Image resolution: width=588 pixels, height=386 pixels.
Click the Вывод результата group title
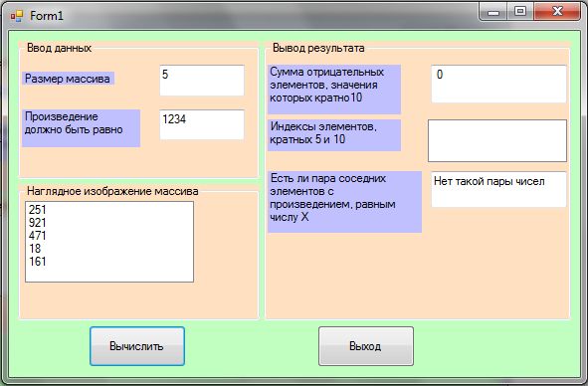point(318,48)
